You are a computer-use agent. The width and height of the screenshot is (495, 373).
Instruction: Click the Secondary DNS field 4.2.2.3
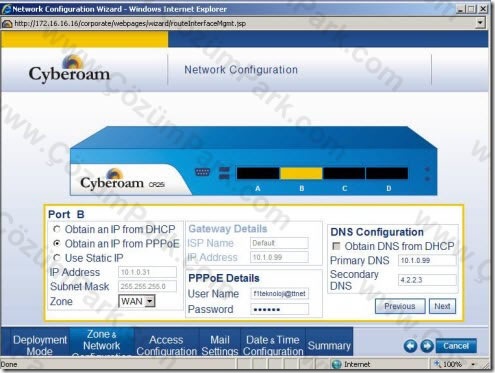[x=427, y=280]
